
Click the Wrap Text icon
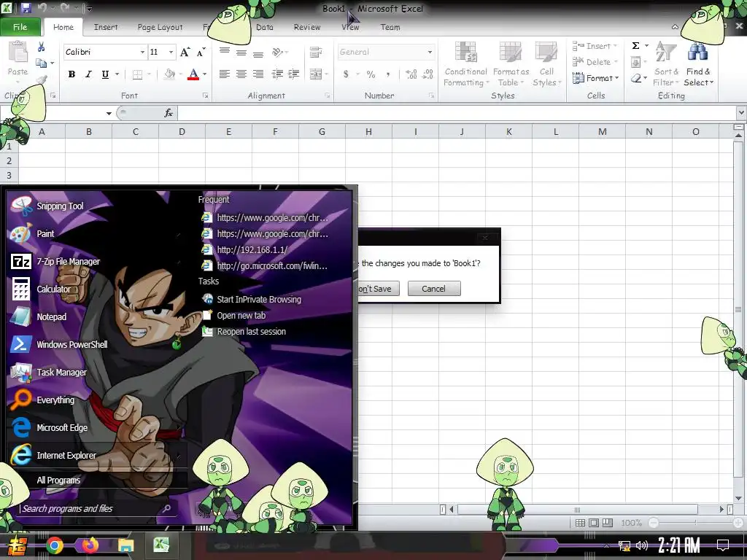click(315, 52)
